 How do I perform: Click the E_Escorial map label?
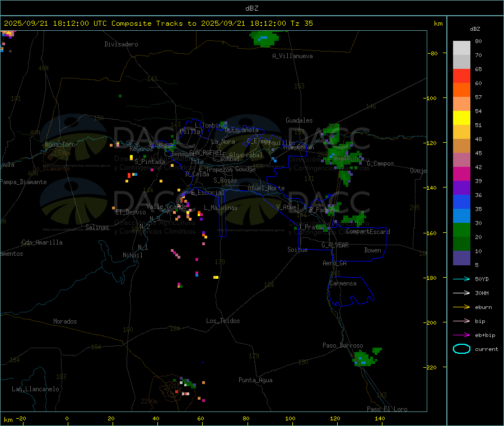[x=208, y=193]
